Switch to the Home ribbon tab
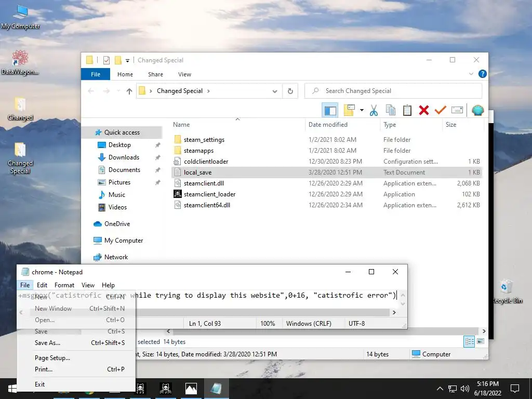 point(125,74)
